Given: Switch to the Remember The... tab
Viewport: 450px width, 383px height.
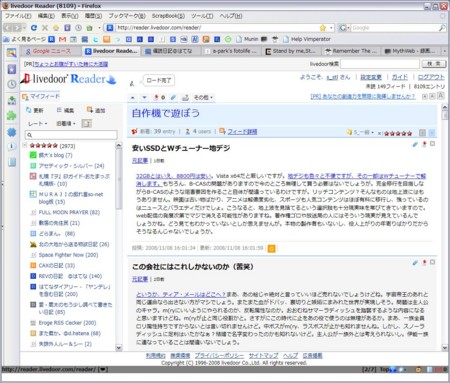Looking at the screenshot, I should click(x=350, y=51).
